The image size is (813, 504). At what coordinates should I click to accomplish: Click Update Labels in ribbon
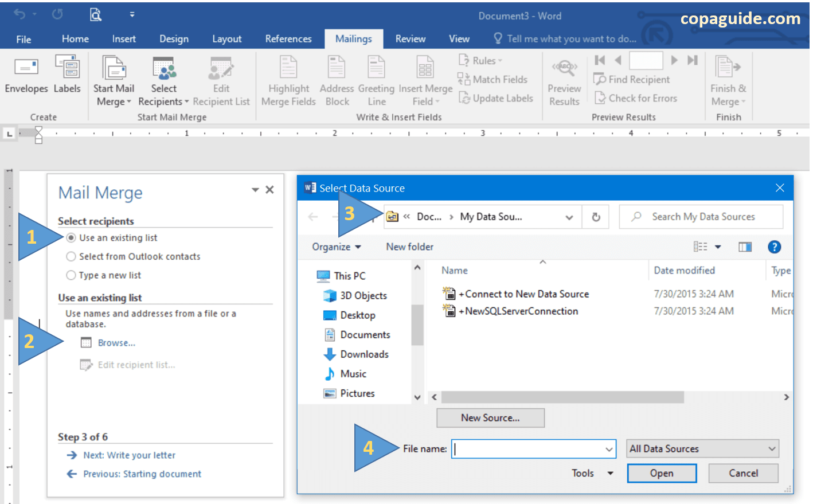(496, 98)
